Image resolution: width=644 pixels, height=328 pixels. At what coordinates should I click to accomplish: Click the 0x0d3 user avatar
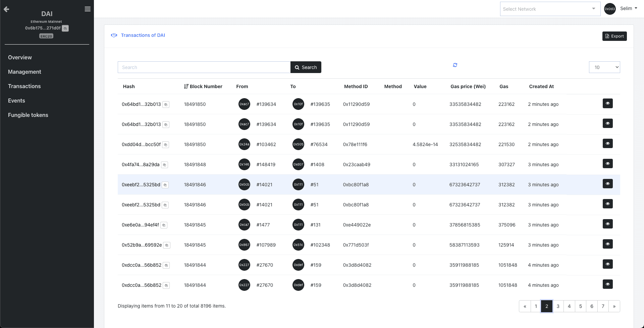(x=609, y=9)
